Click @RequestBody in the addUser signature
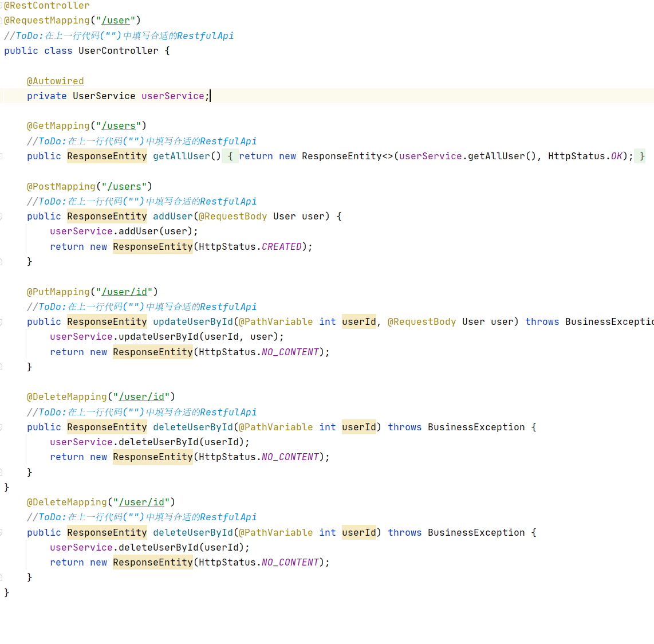Image resolution: width=654 pixels, height=644 pixels. [233, 216]
